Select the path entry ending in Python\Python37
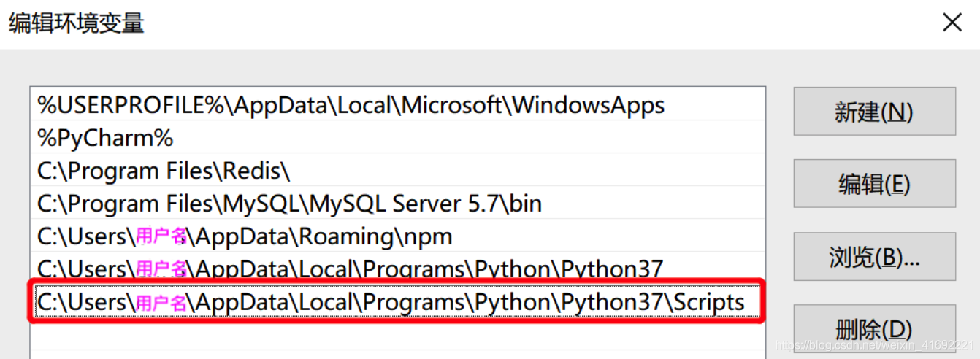This screenshot has width=980, height=359. coord(398,269)
